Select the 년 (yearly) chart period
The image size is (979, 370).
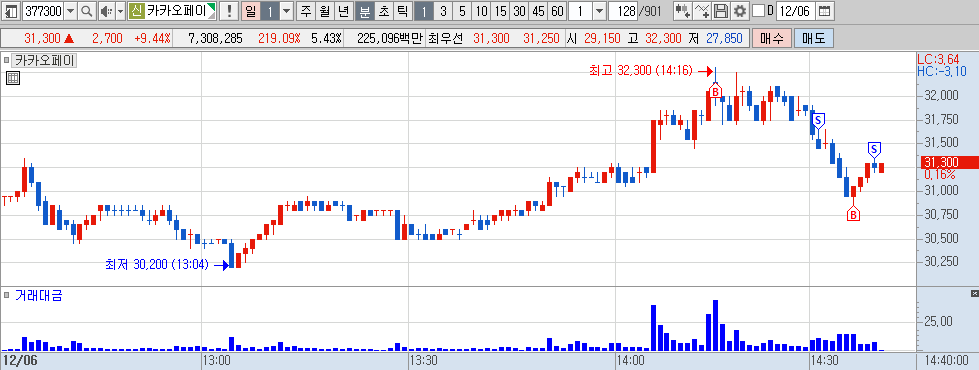344,11
